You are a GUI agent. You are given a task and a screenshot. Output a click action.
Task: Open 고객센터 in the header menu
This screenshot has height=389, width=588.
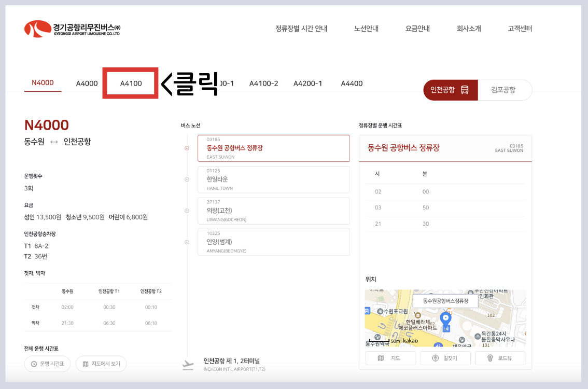click(519, 29)
